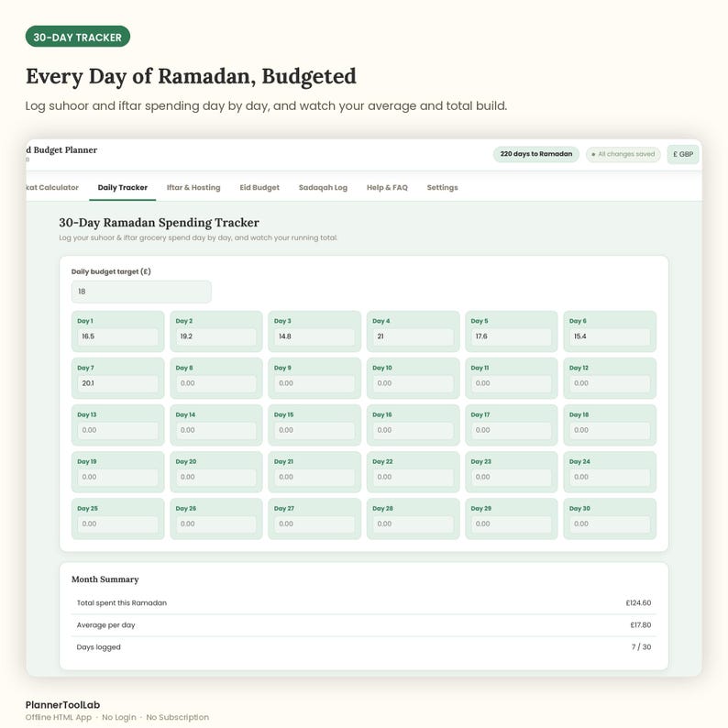Click the £17.80 average per day value
This screenshot has width=728, height=728.
pyautogui.click(x=641, y=625)
